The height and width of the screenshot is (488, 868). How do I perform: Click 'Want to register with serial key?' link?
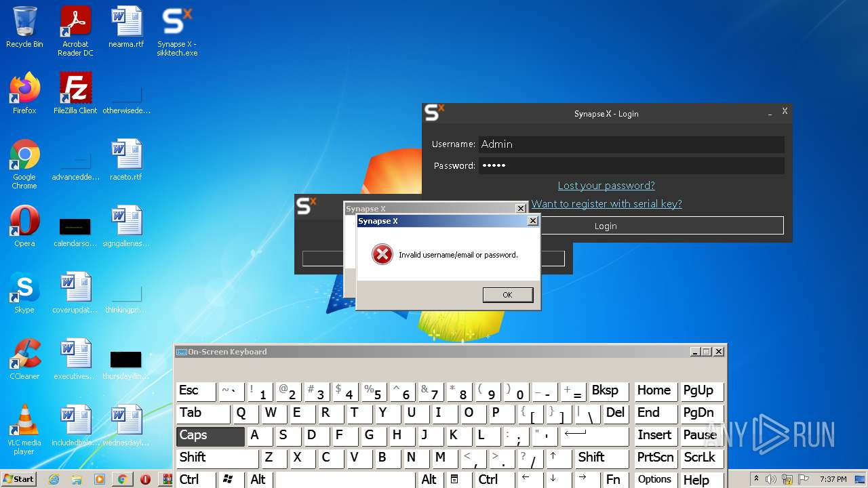606,204
